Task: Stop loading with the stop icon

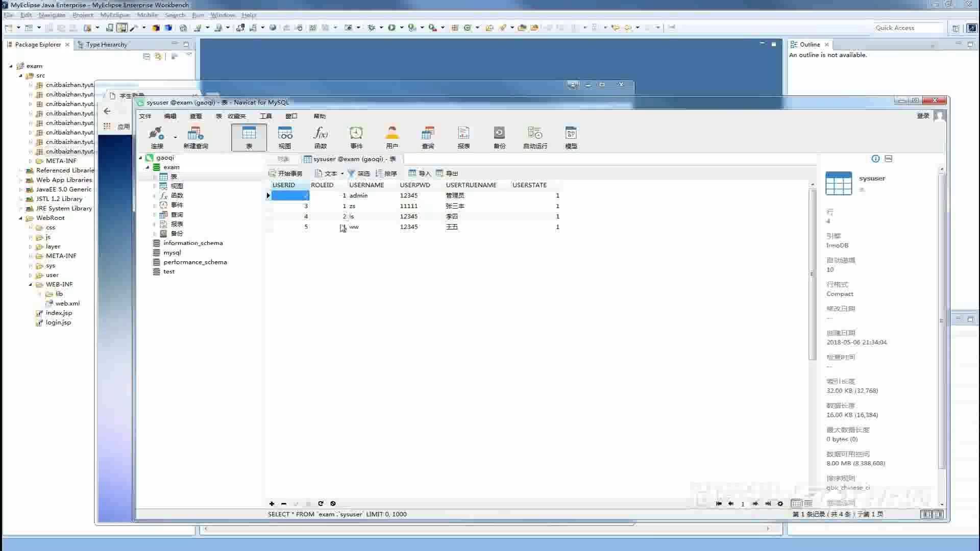Action: pyautogui.click(x=333, y=504)
